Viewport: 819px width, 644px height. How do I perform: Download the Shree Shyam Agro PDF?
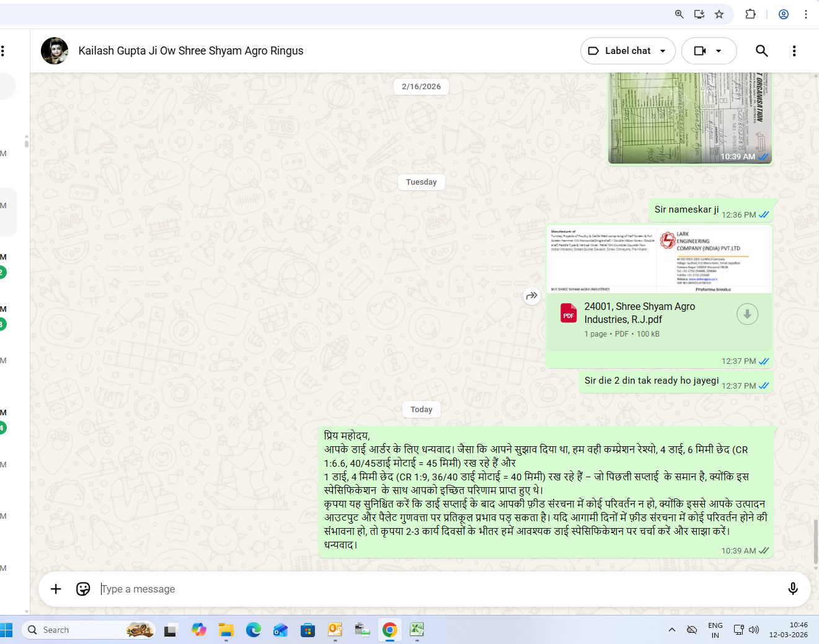click(x=747, y=314)
